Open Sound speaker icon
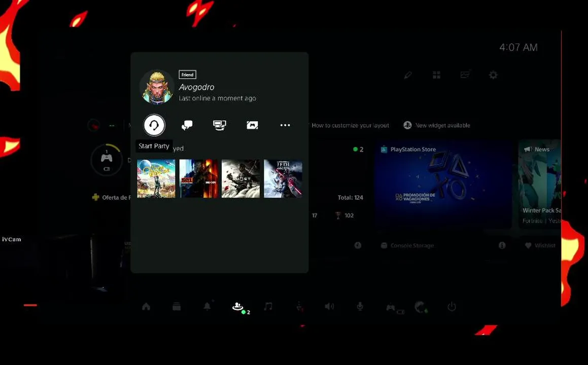This screenshot has width=588, height=365. tap(329, 307)
